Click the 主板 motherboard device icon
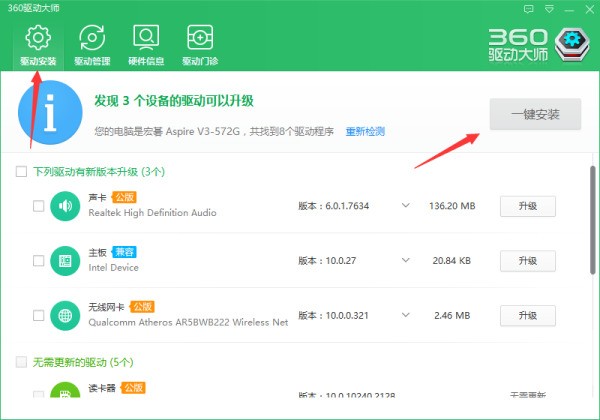This screenshot has width=600, height=420. click(65, 261)
